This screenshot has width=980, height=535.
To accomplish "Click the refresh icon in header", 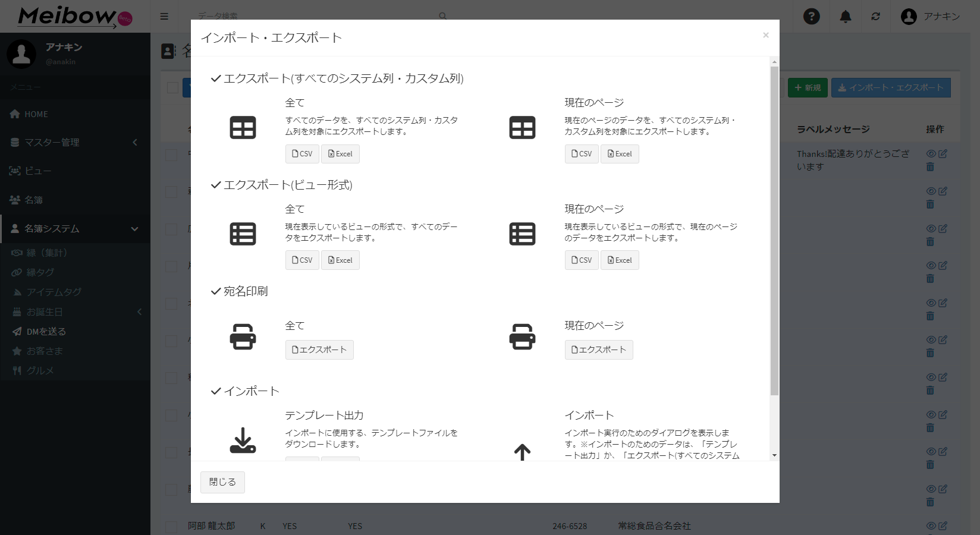I will tap(875, 16).
